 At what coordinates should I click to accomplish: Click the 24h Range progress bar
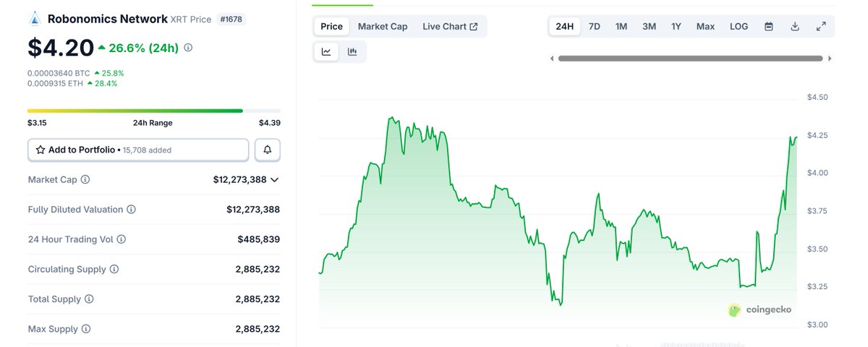click(153, 111)
